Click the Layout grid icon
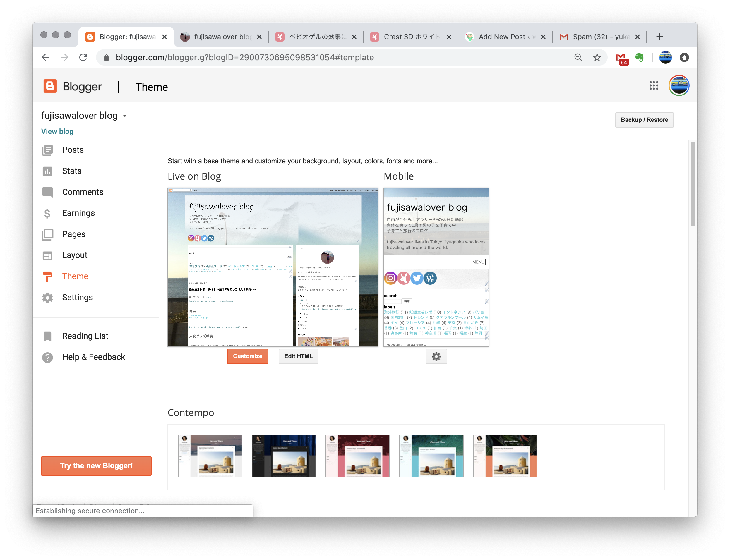The height and width of the screenshot is (560, 730). click(x=47, y=255)
